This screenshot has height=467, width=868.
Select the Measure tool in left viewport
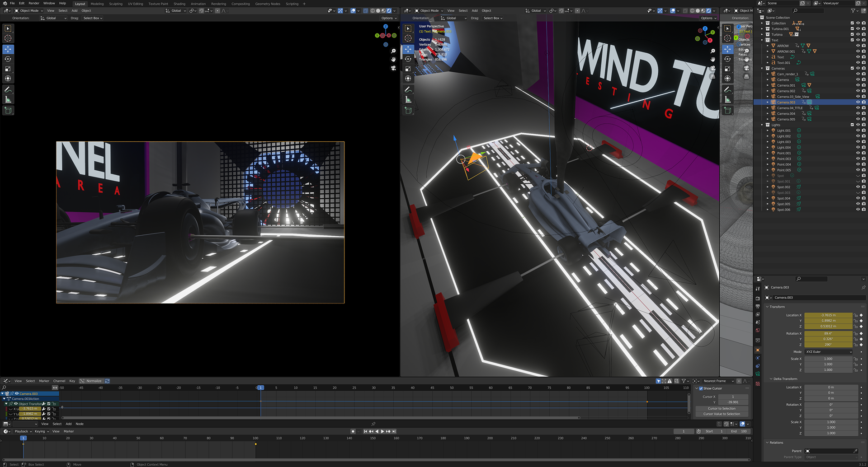pos(8,99)
